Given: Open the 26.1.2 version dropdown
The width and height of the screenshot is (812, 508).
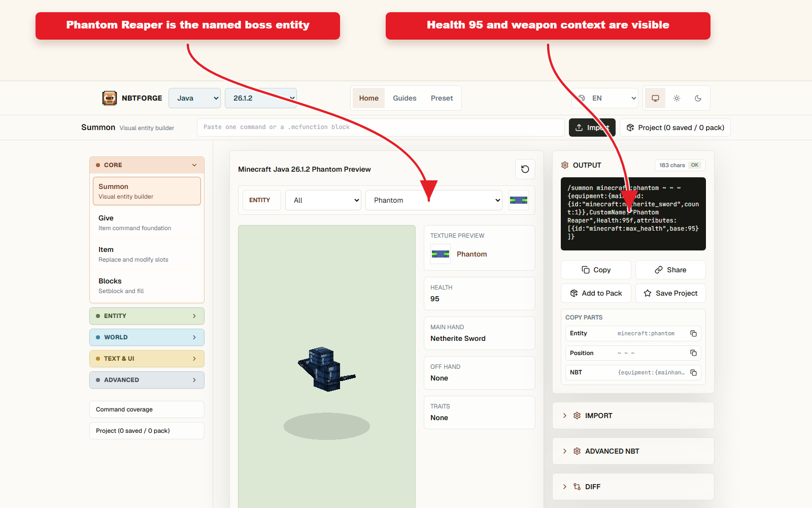Looking at the screenshot, I should [261, 98].
